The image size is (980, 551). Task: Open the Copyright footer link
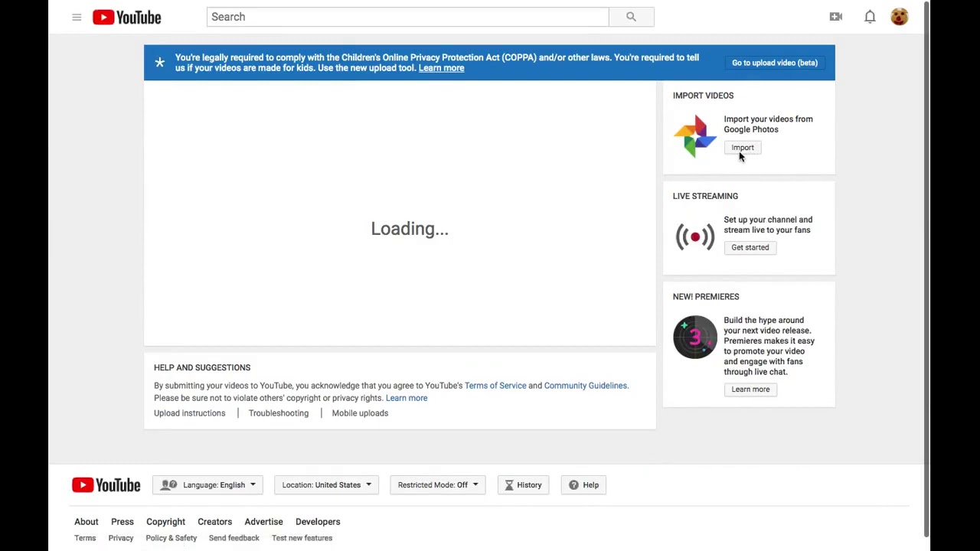pos(165,522)
